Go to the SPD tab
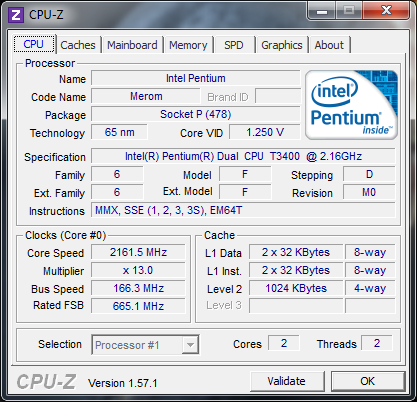Screen dimensions: 417x402 tap(234, 45)
